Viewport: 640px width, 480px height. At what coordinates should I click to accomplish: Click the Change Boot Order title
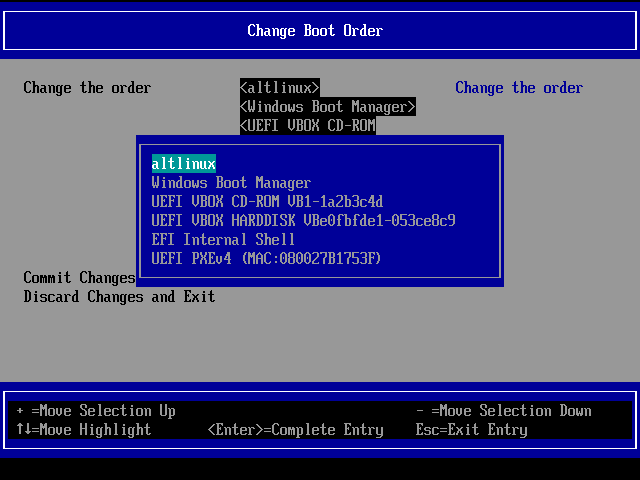point(315,31)
